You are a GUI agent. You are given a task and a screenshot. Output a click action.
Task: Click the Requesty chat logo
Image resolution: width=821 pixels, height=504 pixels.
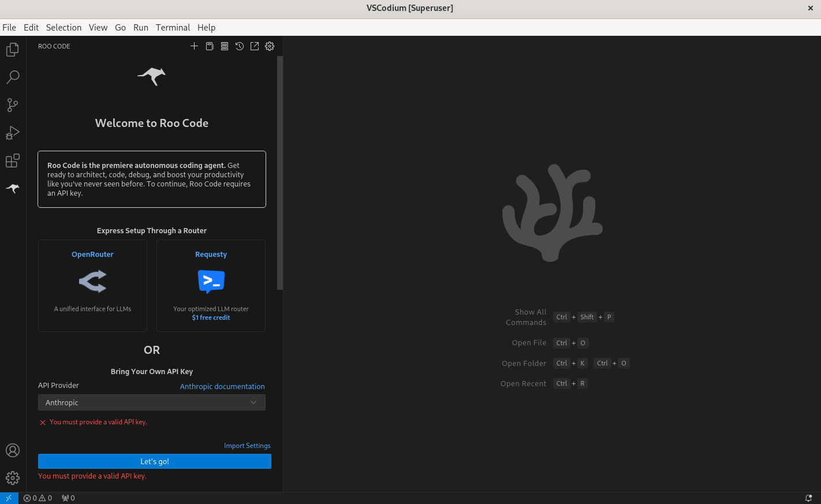(x=211, y=282)
